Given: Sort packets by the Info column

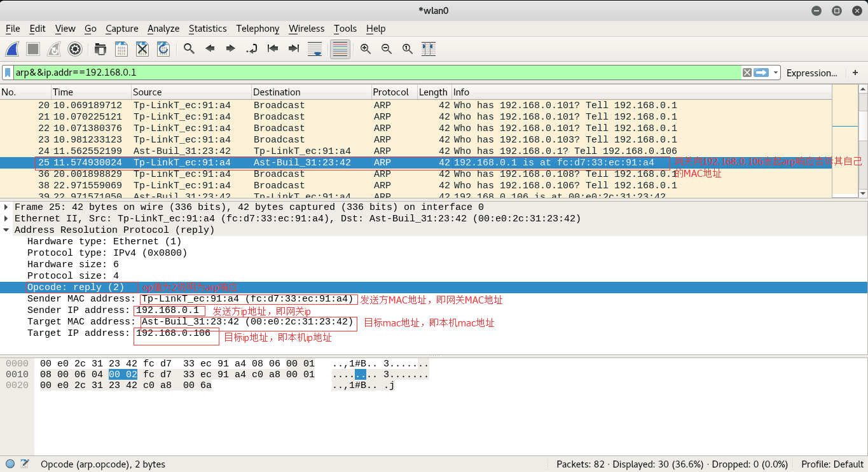Looking at the screenshot, I should coord(641,92).
